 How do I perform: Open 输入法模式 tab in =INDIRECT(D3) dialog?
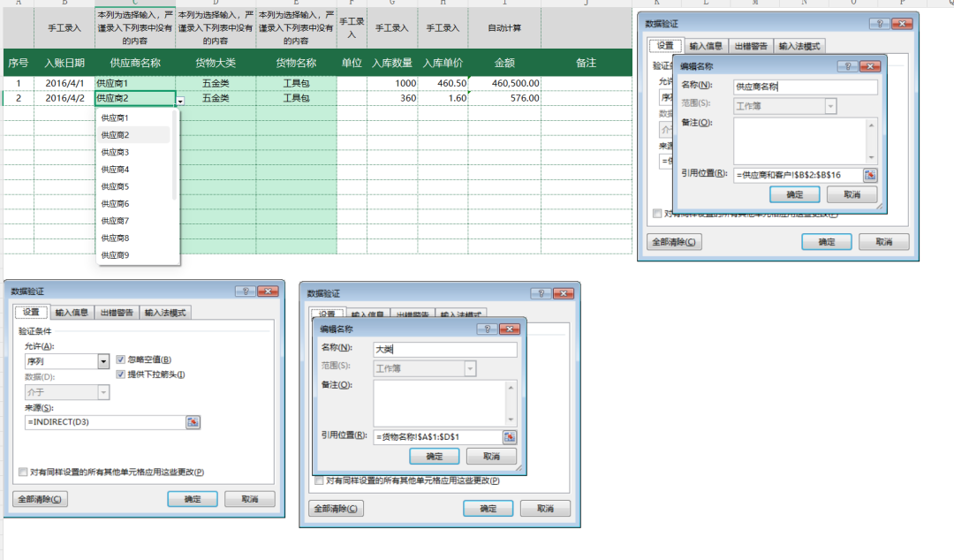165,312
